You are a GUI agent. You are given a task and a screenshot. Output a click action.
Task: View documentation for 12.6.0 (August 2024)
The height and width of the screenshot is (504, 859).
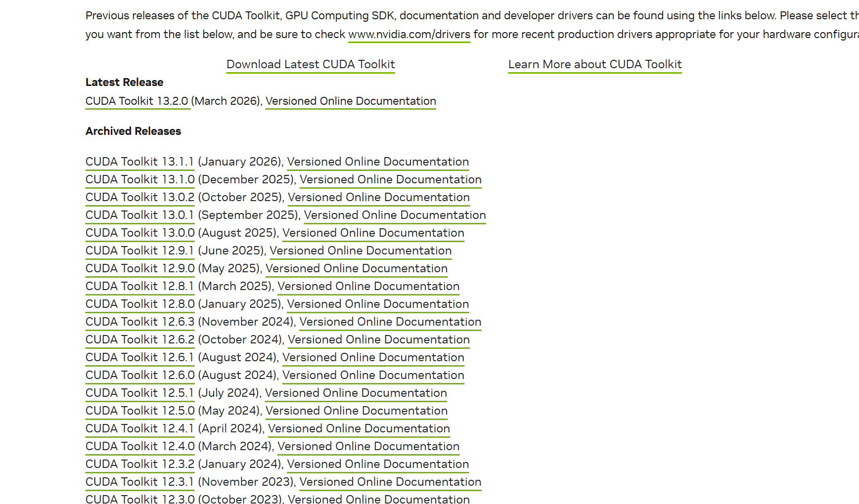373,376
